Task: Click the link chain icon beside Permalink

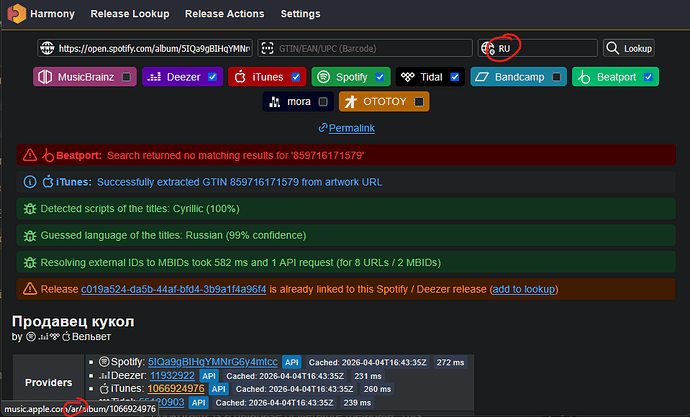Action: click(x=323, y=128)
